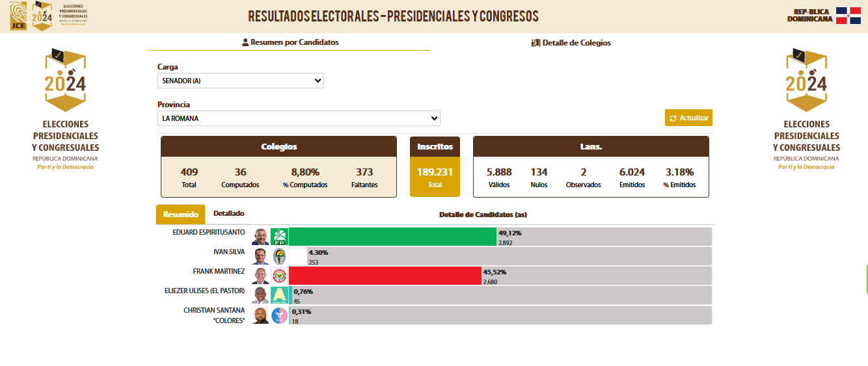Click the party logo beside Frank Martinez
868x366 pixels.
click(278, 276)
